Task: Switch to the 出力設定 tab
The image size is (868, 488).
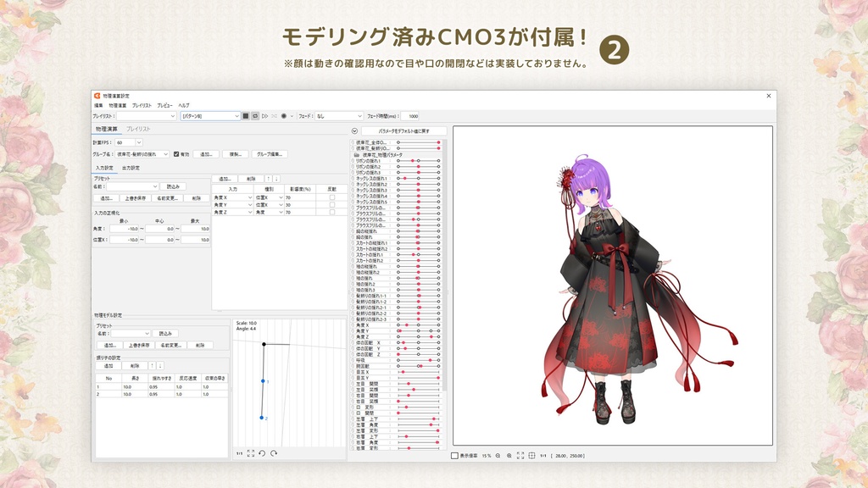Action: tap(132, 169)
